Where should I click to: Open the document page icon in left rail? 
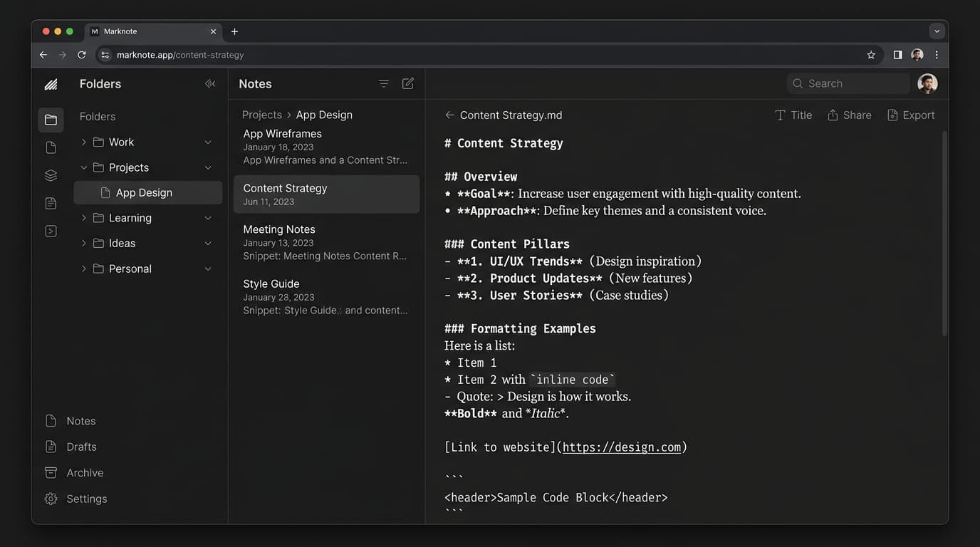pos(51,147)
